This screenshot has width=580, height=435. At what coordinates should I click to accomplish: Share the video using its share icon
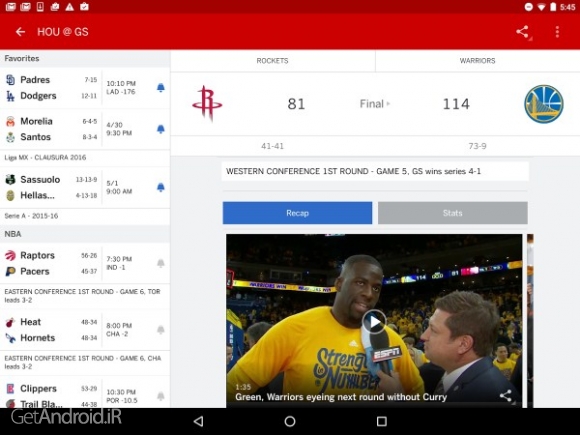coord(506,396)
